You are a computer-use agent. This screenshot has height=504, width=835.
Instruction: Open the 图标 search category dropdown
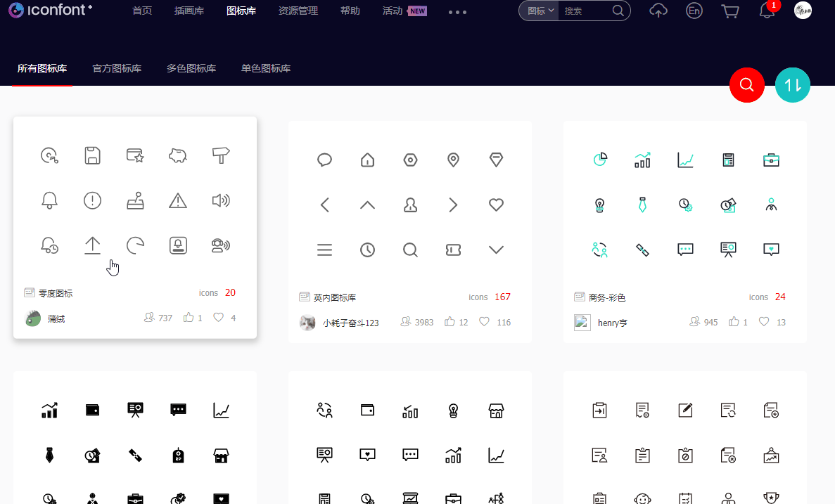pos(538,11)
